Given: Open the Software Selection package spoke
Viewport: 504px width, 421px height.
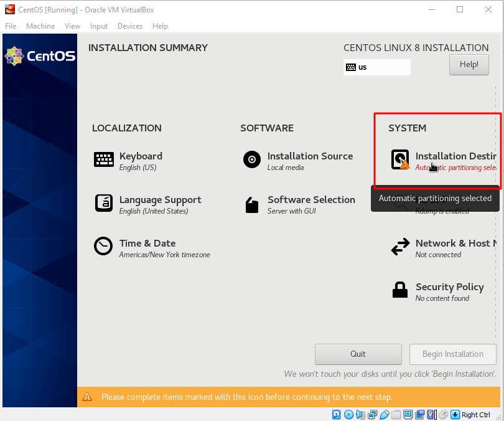Looking at the screenshot, I should tap(299, 204).
